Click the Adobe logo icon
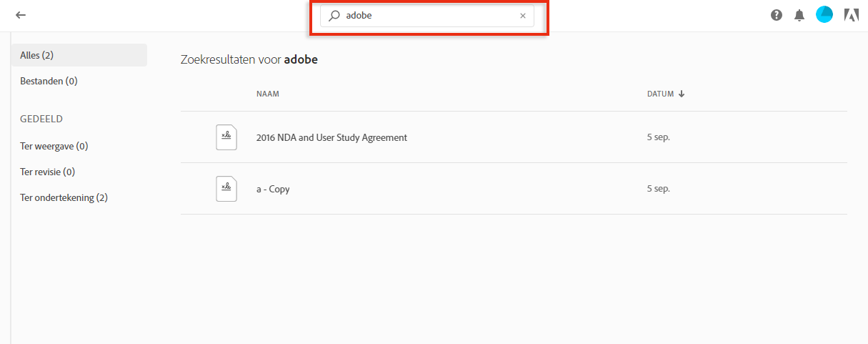Image resolution: width=868 pixels, height=344 pixels. click(851, 15)
